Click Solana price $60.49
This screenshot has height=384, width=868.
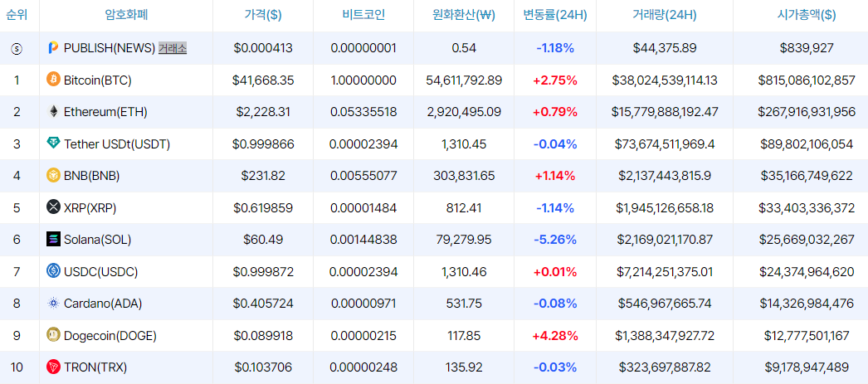click(263, 240)
